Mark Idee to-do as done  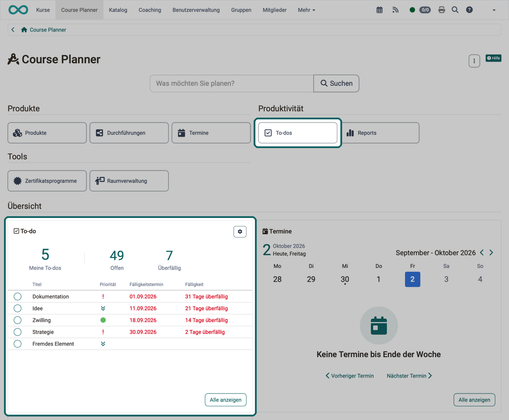18,309
